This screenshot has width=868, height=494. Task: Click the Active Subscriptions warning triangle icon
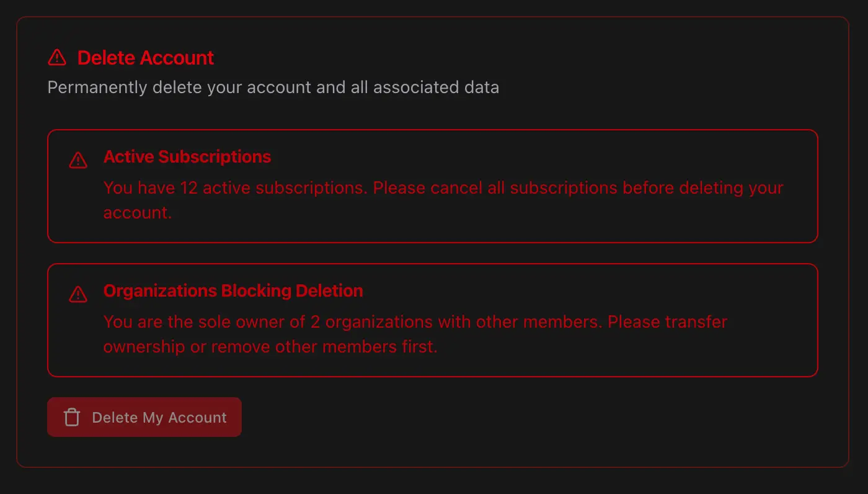(x=78, y=160)
